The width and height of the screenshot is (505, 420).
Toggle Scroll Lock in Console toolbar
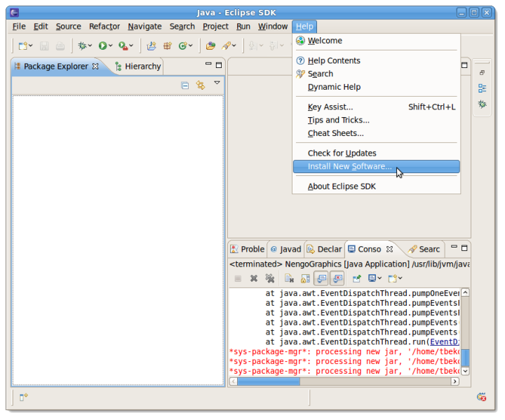(x=305, y=278)
